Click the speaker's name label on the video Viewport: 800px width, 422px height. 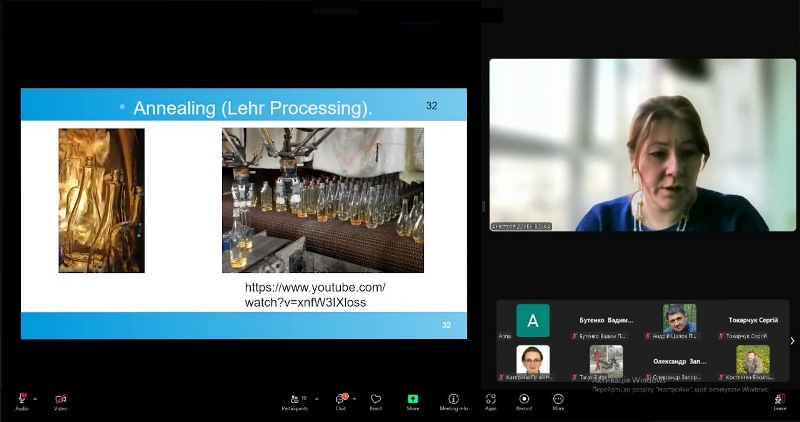[x=521, y=226]
